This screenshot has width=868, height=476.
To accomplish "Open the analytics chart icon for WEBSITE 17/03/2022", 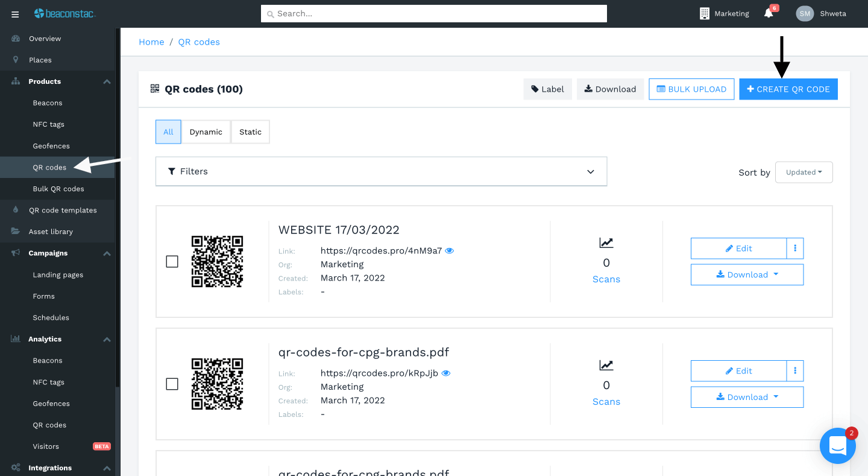I will tap(606, 243).
